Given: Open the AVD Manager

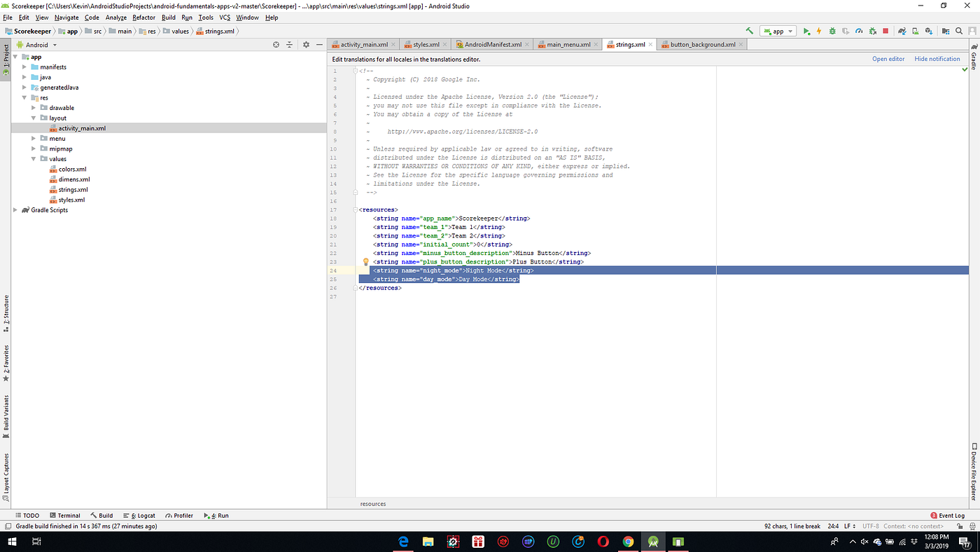Looking at the screenshot, I should click(915, 31).
